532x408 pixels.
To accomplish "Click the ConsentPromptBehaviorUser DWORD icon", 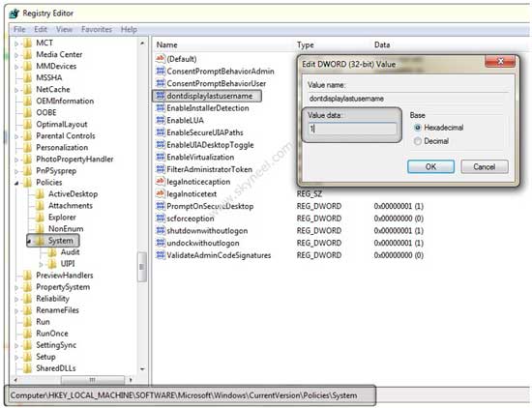I will (161, 83).
